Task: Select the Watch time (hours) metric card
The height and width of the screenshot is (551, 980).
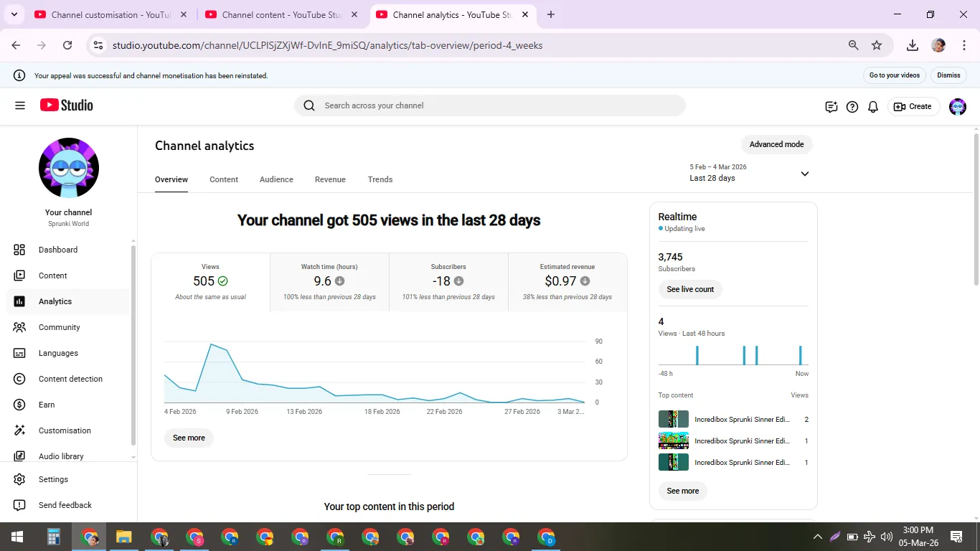Action: 329,282
